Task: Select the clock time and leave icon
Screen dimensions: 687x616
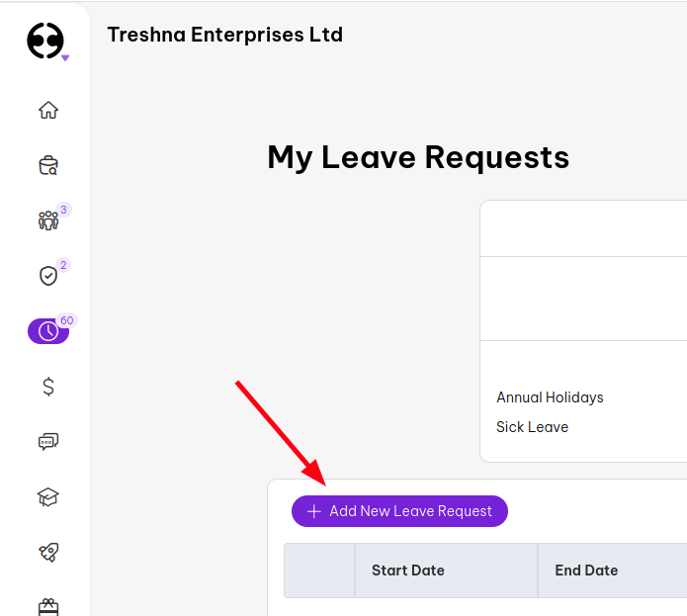Action: click(47, 331)
